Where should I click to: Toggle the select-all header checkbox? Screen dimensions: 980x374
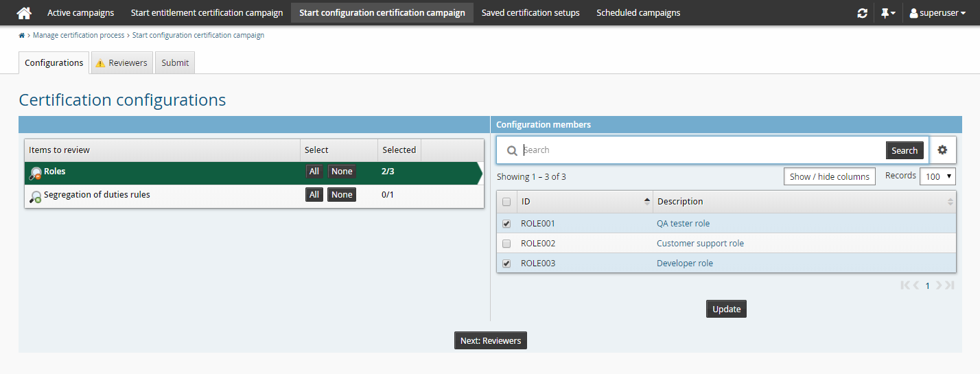(506, 202)
